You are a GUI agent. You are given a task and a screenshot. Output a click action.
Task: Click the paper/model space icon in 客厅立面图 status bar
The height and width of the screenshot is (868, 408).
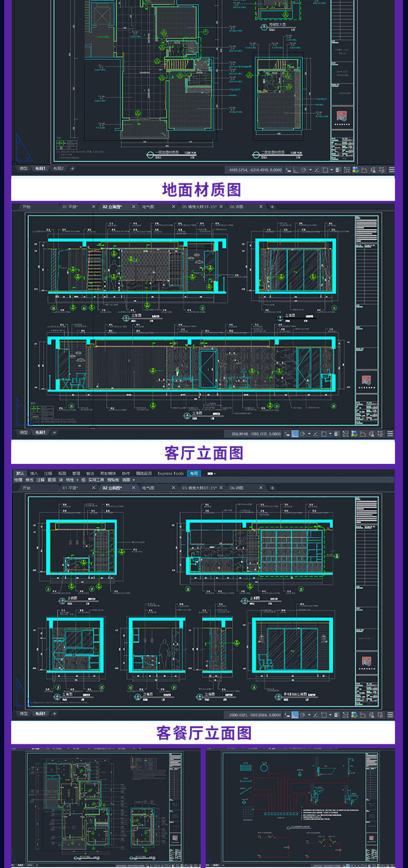click(x=287, y=434)
